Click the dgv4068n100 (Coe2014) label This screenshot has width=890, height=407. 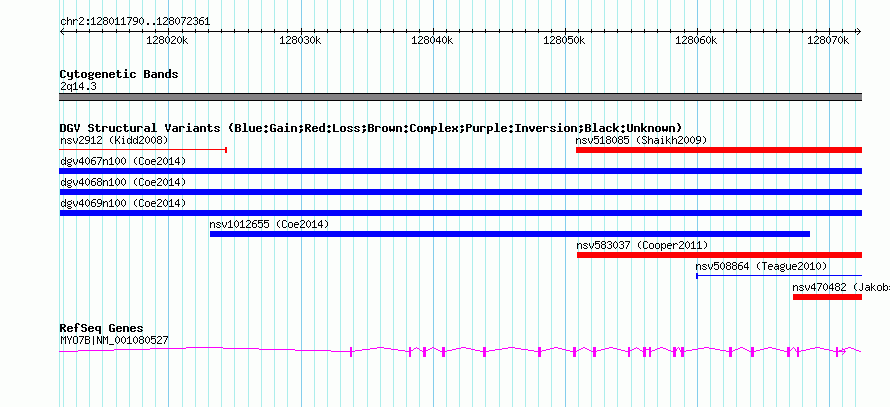click(x=123, y=182)
